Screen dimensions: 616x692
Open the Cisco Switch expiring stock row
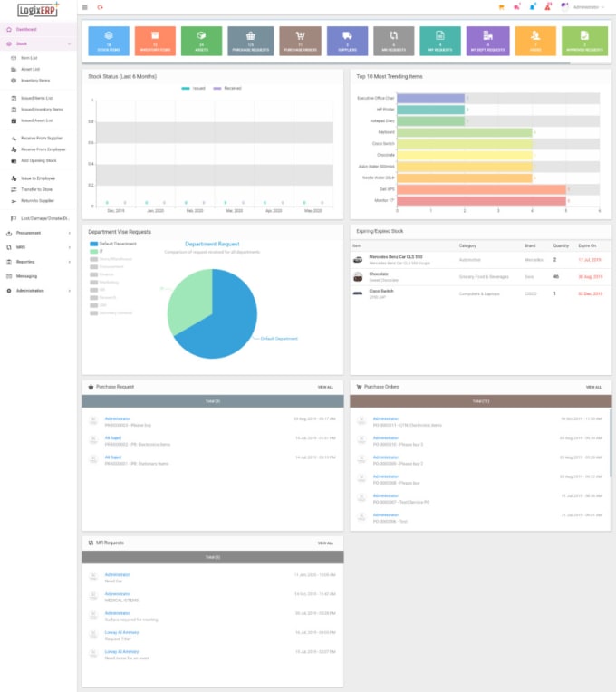(x=481, y=294)
